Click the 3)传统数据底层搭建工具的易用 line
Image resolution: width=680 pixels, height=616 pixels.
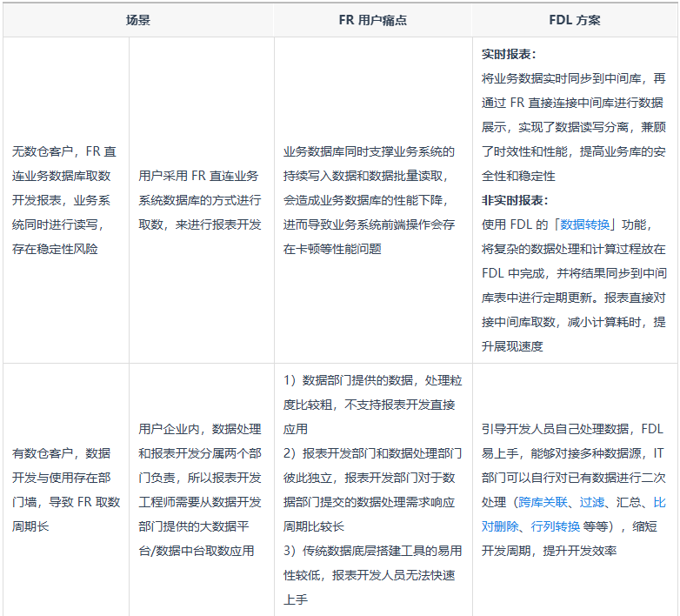[372, 551]
